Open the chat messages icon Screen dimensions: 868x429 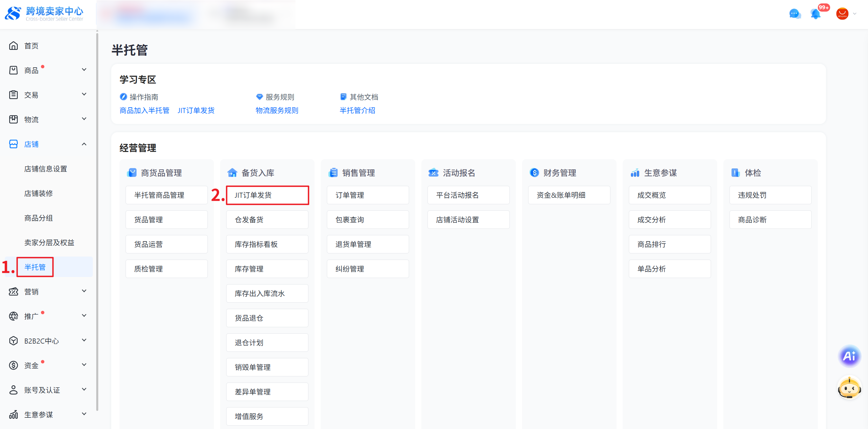point(795,14)
